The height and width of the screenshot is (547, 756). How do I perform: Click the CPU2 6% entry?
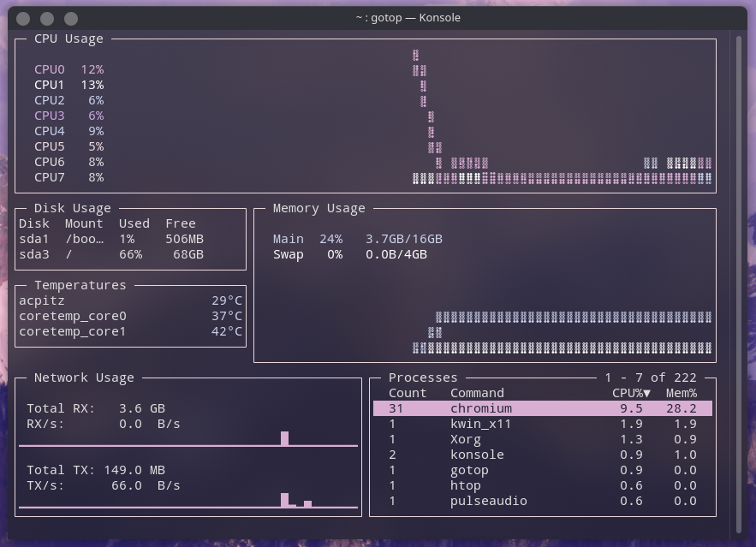69,100
